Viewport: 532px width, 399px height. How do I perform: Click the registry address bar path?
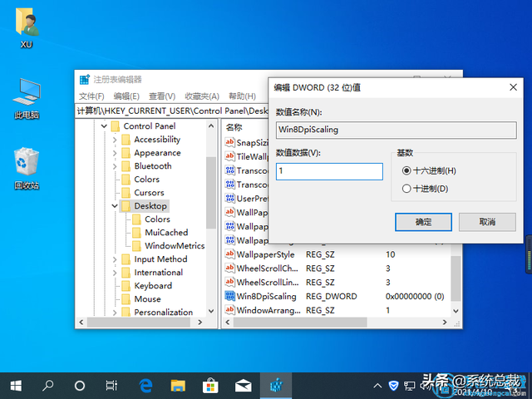(172, 111)
